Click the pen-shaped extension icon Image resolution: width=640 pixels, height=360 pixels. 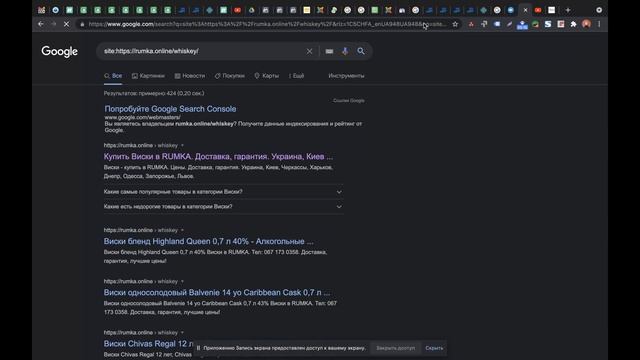509,24
